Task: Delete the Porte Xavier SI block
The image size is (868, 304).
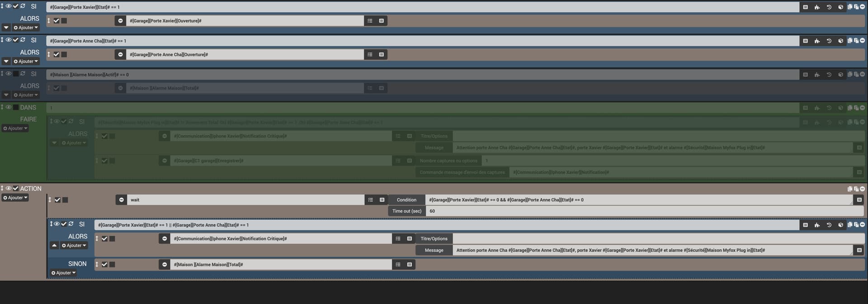Action: coord(862,7)
